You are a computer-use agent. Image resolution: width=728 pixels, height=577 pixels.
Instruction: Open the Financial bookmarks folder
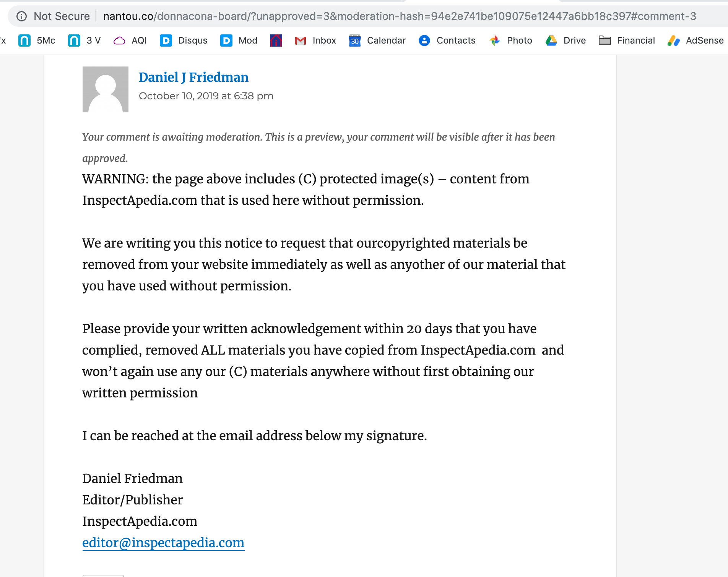[x=627, y=41]
